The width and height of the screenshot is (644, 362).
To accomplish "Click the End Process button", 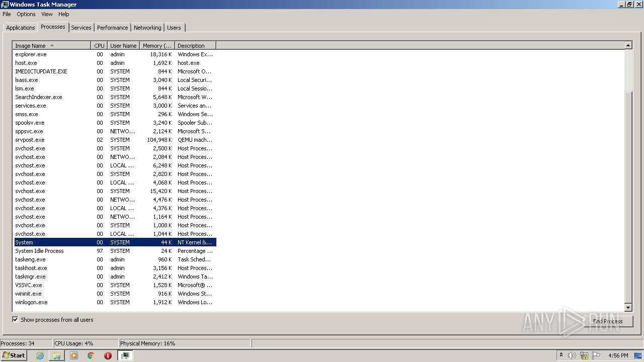I will coord(607,321).
